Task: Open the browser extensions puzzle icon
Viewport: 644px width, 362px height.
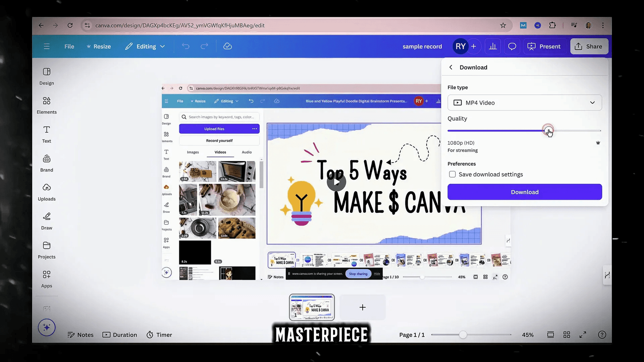Action: (x=553, y=25)
